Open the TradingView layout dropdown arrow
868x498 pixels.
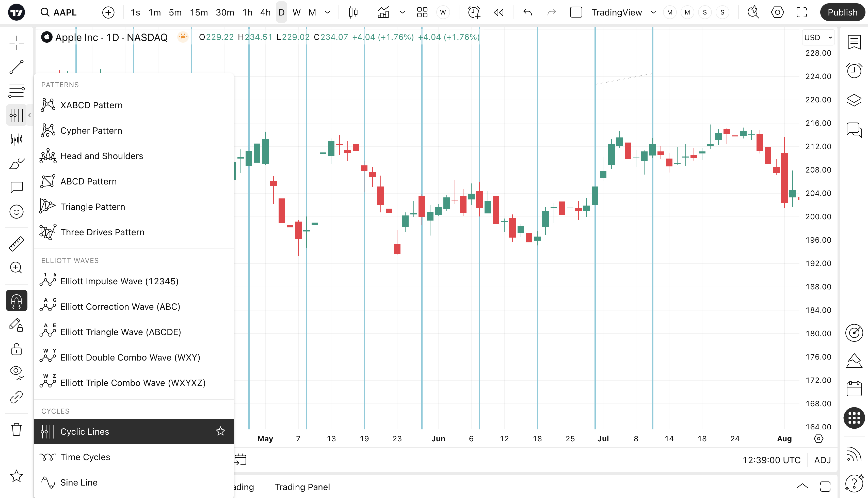click(653, 13)
